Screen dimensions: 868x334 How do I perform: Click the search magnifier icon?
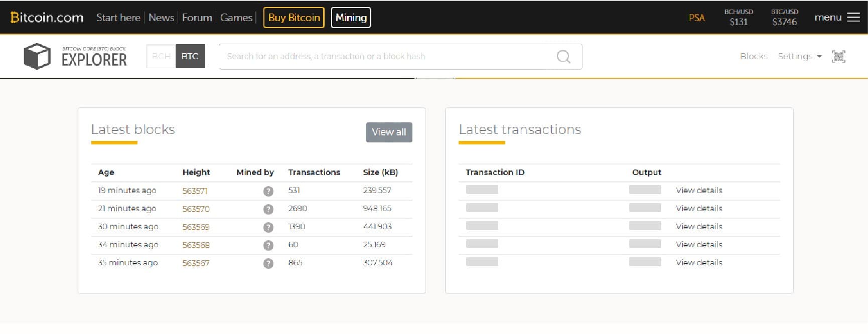click(563, 57)
